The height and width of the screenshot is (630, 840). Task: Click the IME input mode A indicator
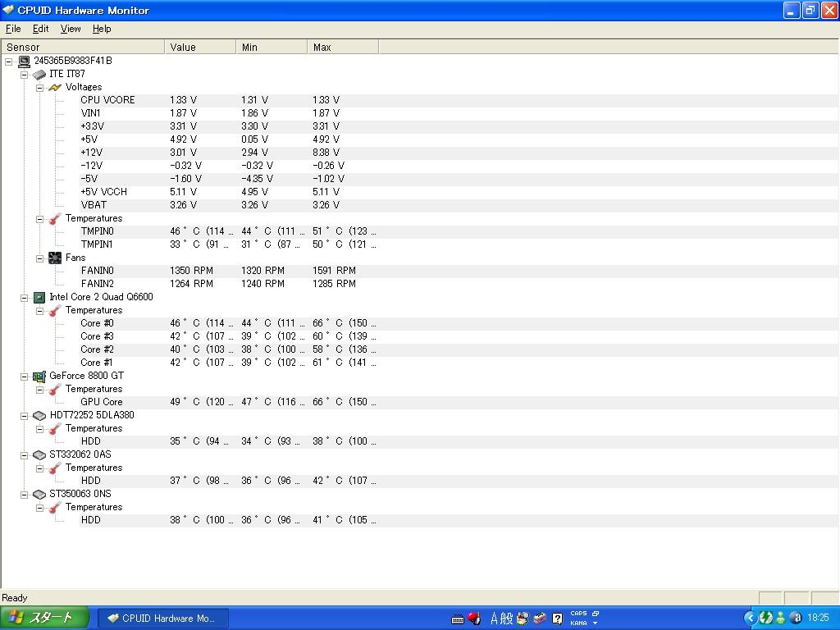(494, 619)
